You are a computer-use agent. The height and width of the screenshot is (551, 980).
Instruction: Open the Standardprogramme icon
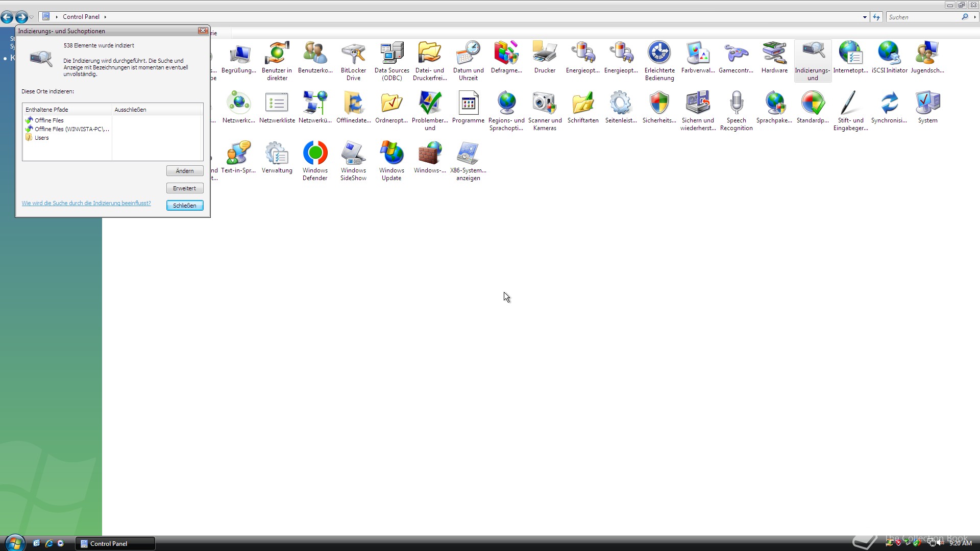click(813, 108)
